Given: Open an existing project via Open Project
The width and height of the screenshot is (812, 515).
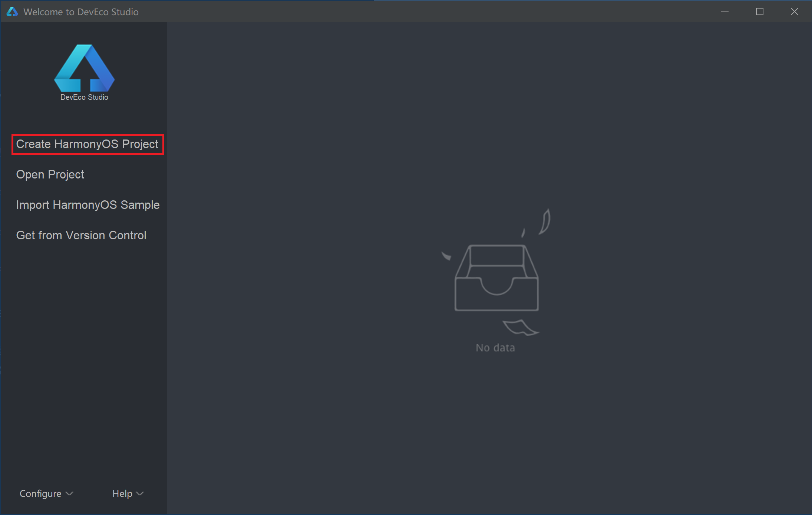Looking at the screenshot, I should coord(50,174).
